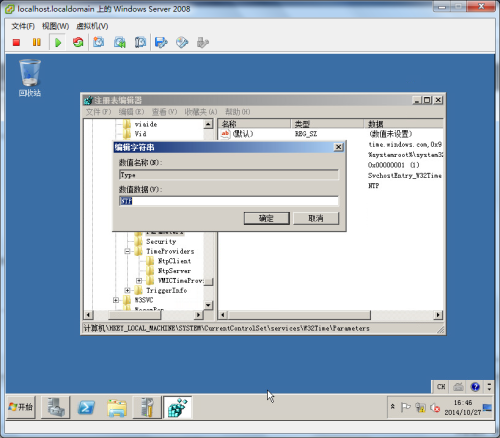The width and height of the screenshot is (500, 438).
Task: Select Registry Editor taskbar button
Action: (x=178, y=407)
